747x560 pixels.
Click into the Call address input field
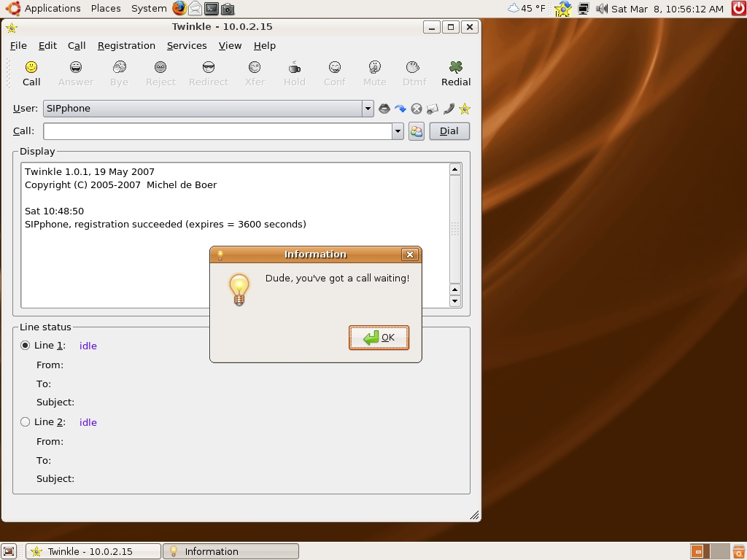(x=217, y=131)
